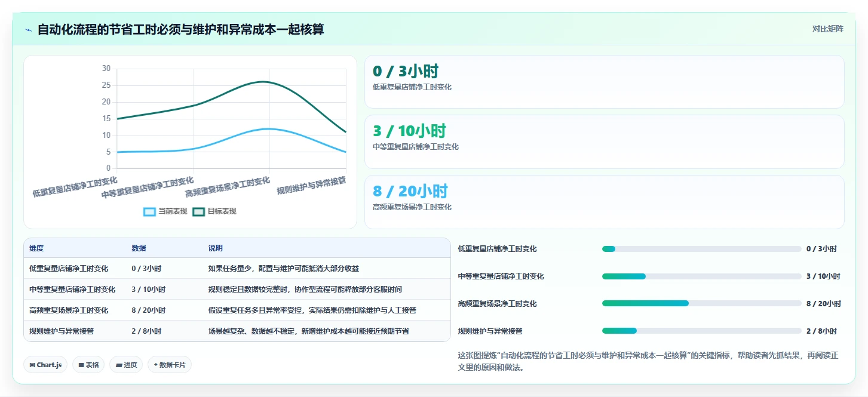The width and height of the screenshot is (868, 397).
Task: Click the 低重复量店铺净工时变化 card caption
Action: point(412,87)
